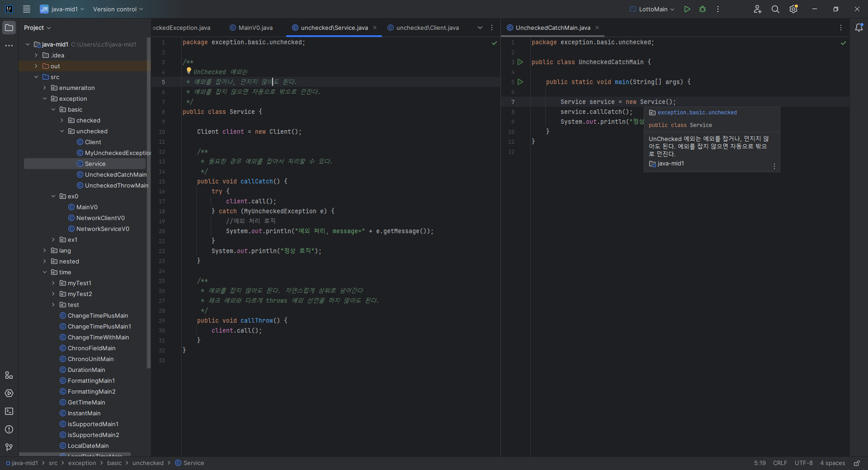Expand the checked package

(62, 120)
